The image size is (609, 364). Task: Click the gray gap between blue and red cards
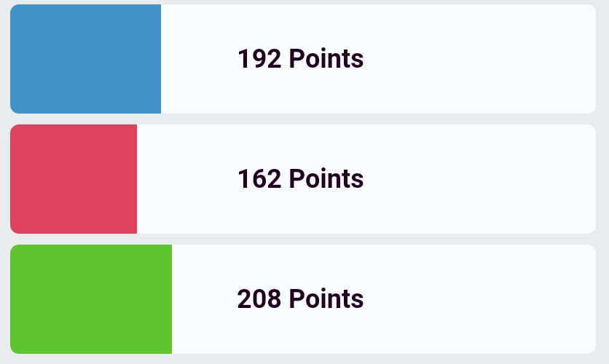tap(303, 119)
